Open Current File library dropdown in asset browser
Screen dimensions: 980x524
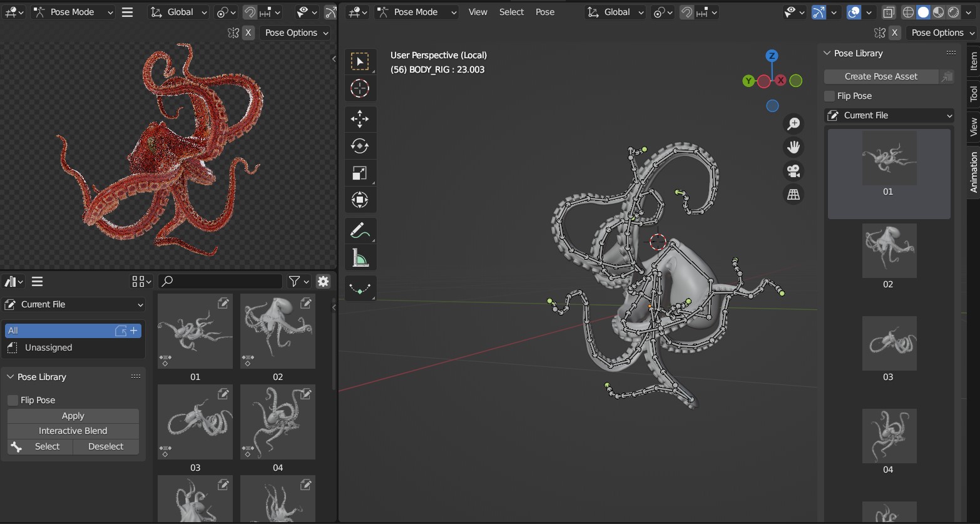74,304
